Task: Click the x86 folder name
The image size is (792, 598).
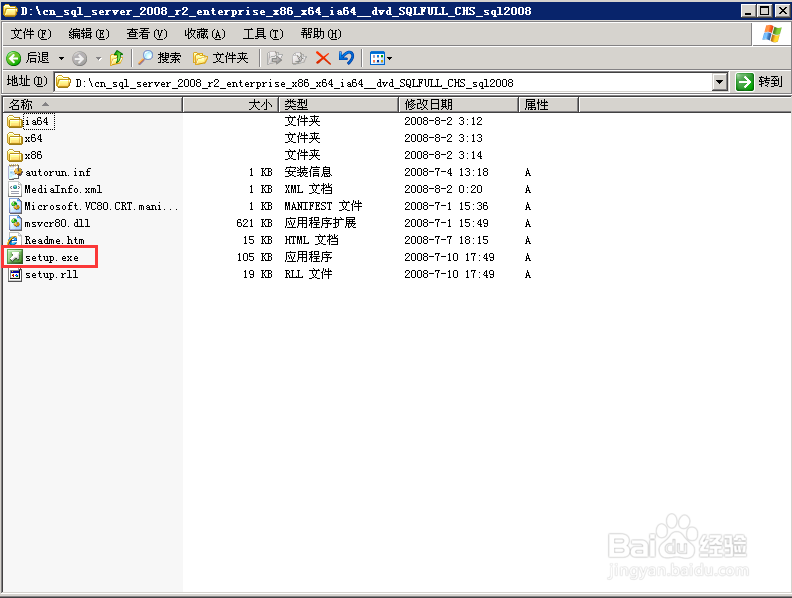Action: 33,156
